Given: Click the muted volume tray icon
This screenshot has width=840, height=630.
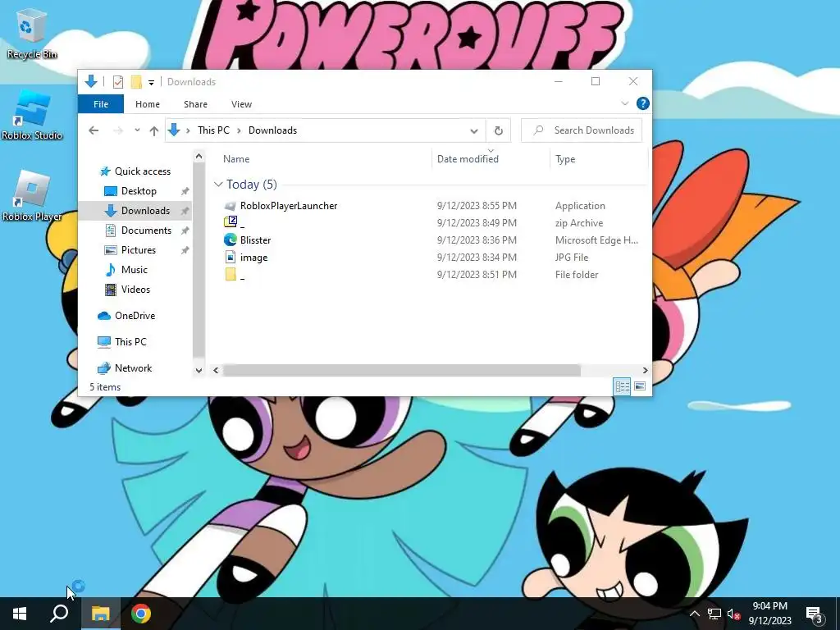Looking at the screenshot, I should pos(734,614).
